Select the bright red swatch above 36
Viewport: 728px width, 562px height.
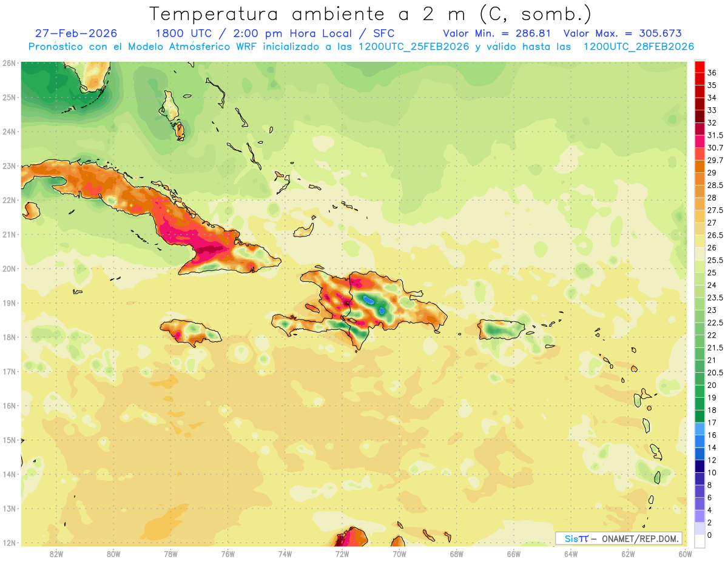coord(699,67)
